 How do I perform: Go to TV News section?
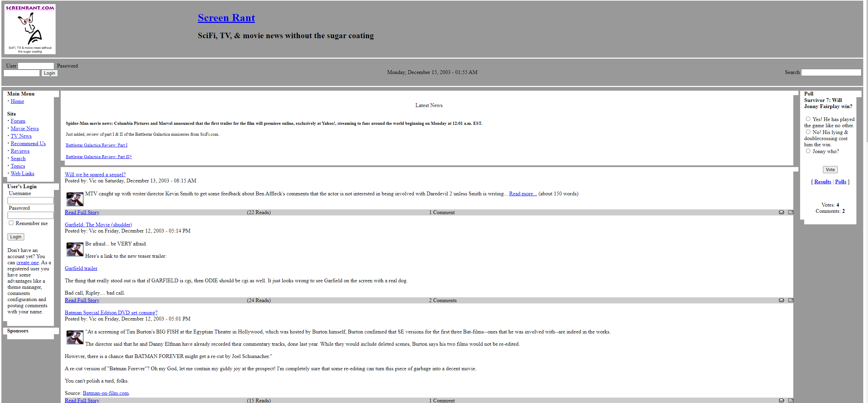click(21, 136)
